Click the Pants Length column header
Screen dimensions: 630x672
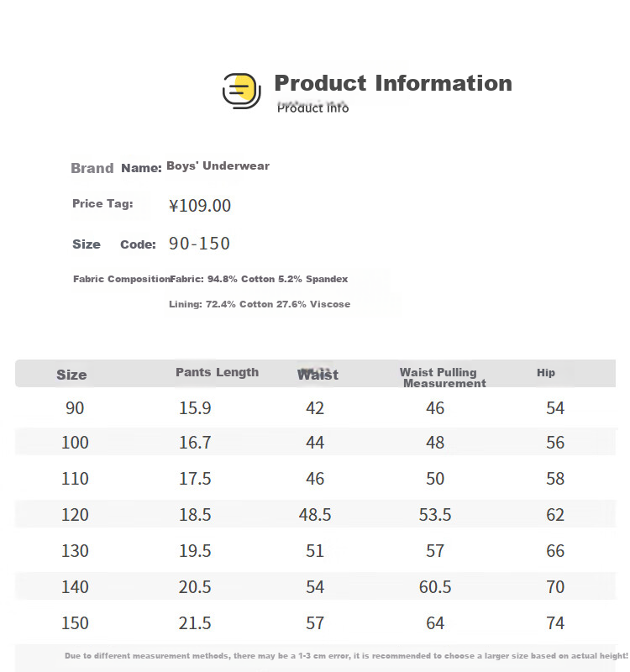[217, 372]
